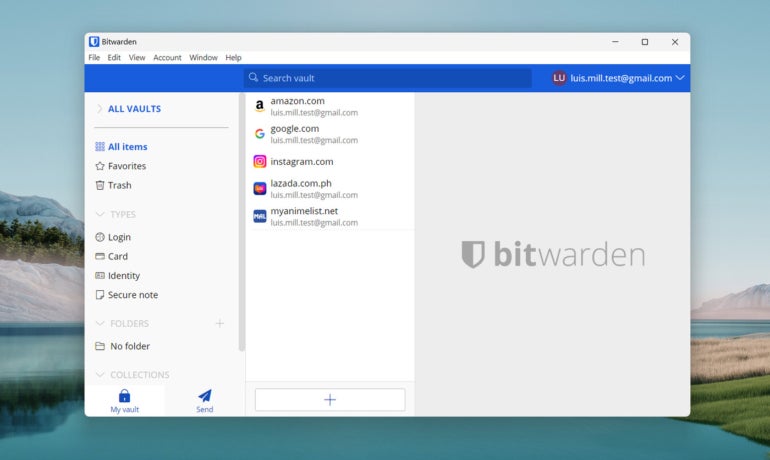Open the Account menu
770x460 pixels.
(167, 58)
